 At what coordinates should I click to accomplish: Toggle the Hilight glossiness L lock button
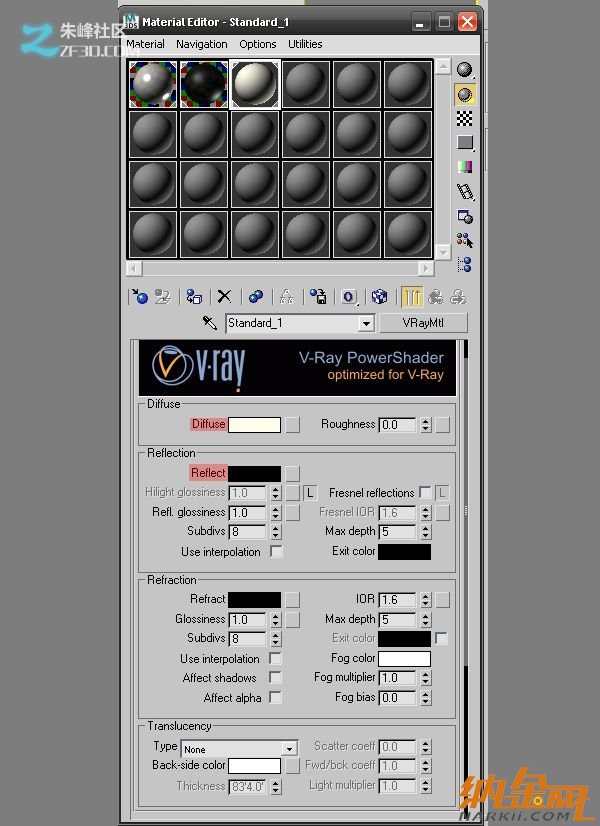pos(310,493)
